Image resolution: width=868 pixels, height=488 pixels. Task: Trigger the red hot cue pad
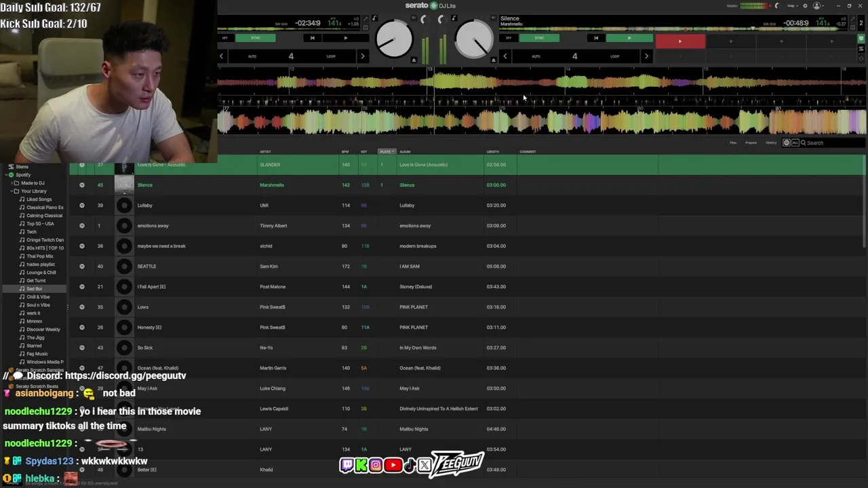pyautogui.click(x=680, y=42)
